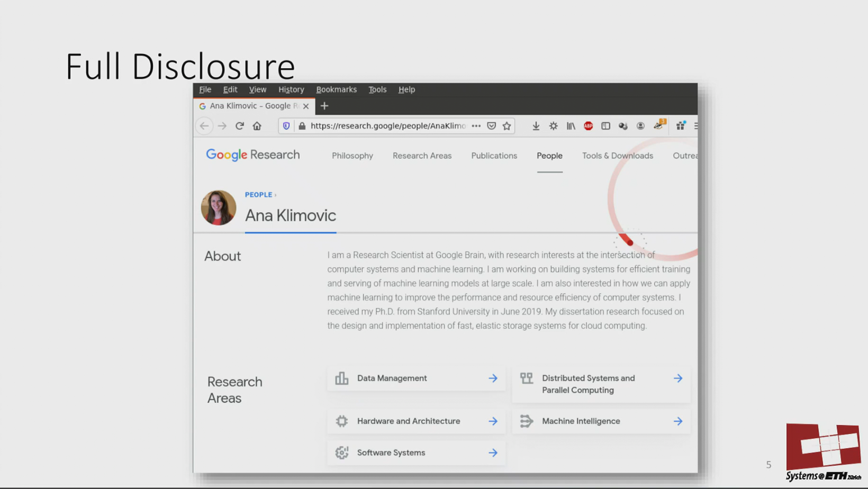Click the browser back arrow

click(x=204, y=126)
